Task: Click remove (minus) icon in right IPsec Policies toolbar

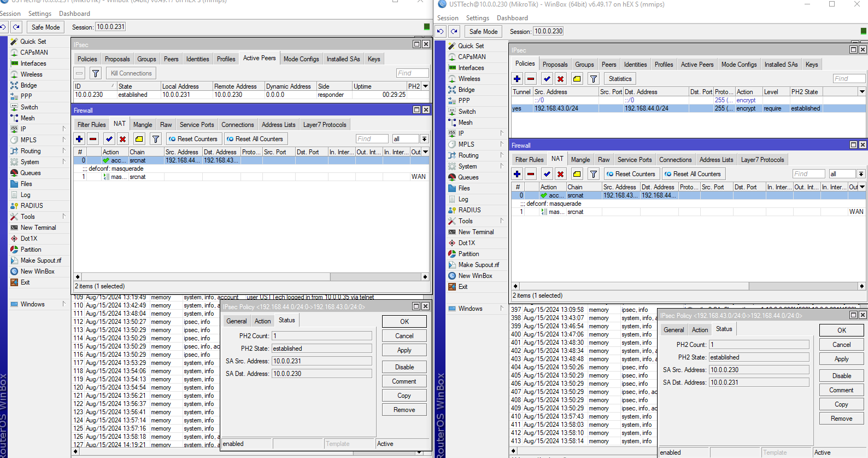Action: click(x=530, y=79)
